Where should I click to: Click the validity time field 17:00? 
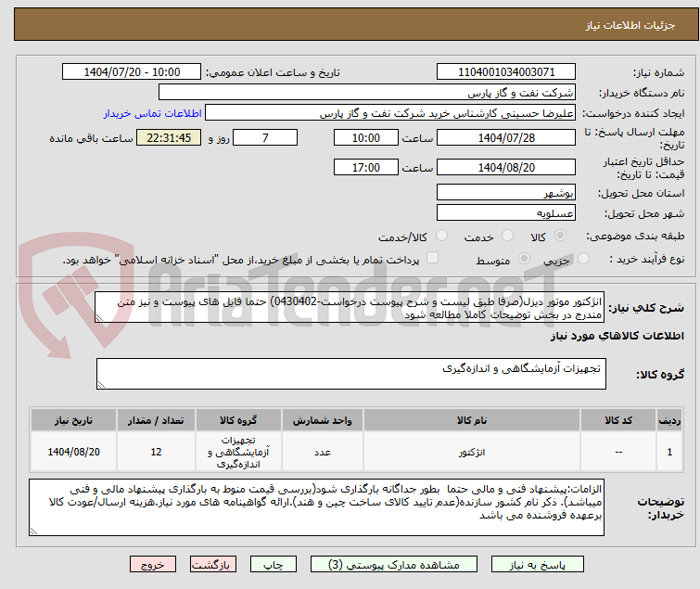366,168
